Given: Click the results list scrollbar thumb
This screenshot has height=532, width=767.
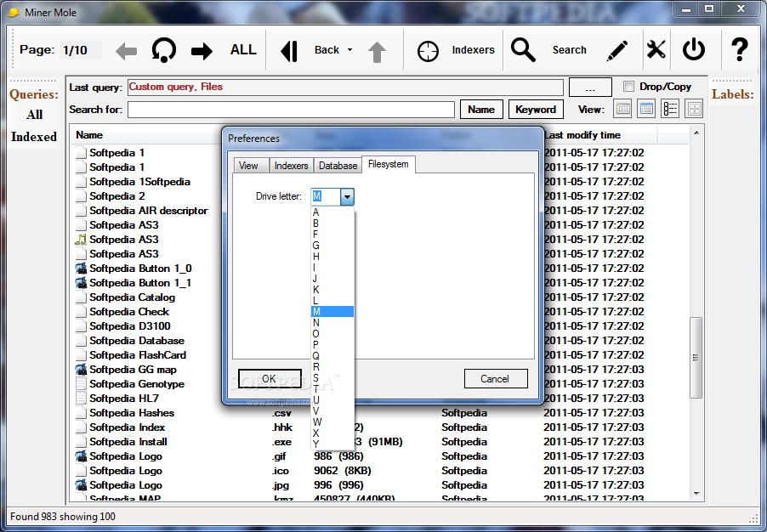Looking at the screenshot, I should tap(696, 358).
